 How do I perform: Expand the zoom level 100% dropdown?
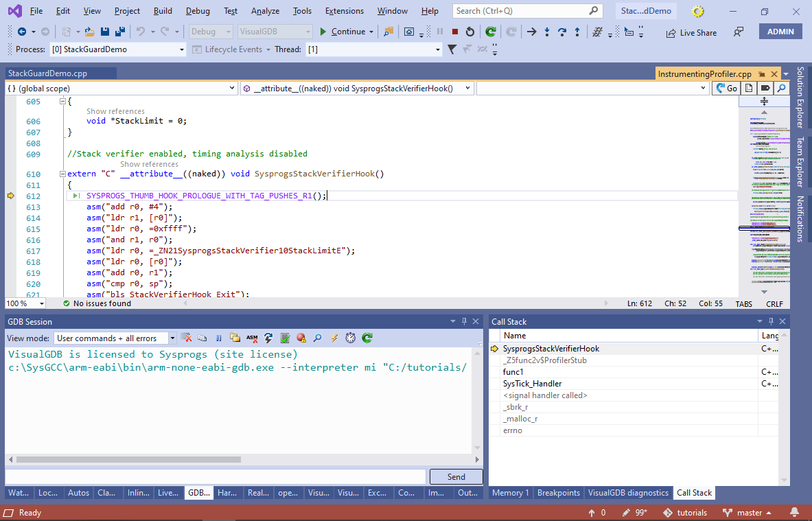pyautogui.click(x=42, y=303)
